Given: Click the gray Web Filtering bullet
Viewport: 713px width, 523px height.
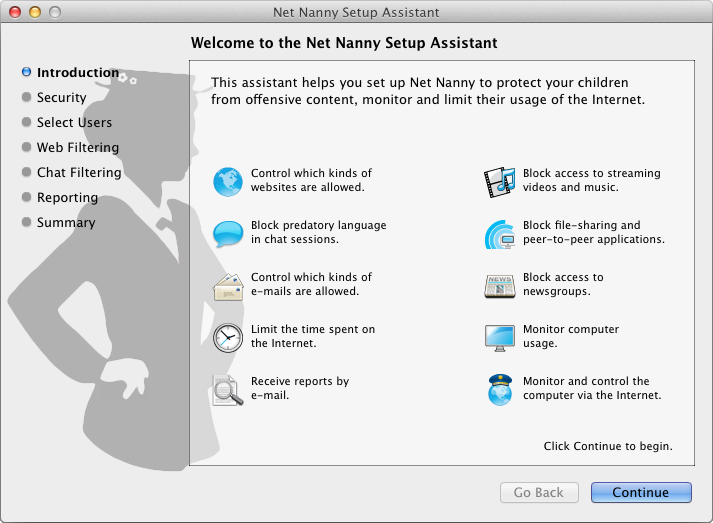Looking at the screenshot, I should pos(26,147).
